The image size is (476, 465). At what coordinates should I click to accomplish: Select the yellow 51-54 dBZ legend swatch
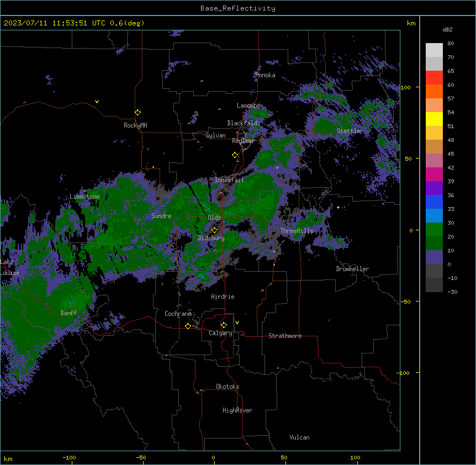coord(434,119)
